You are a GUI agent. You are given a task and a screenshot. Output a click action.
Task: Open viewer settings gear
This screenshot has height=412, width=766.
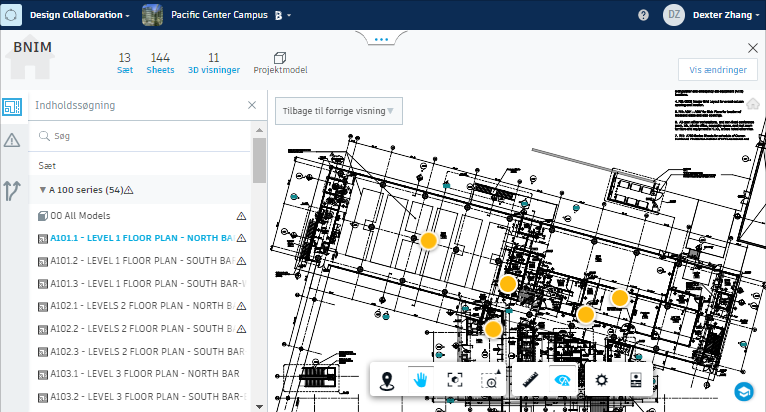[601, 380]
